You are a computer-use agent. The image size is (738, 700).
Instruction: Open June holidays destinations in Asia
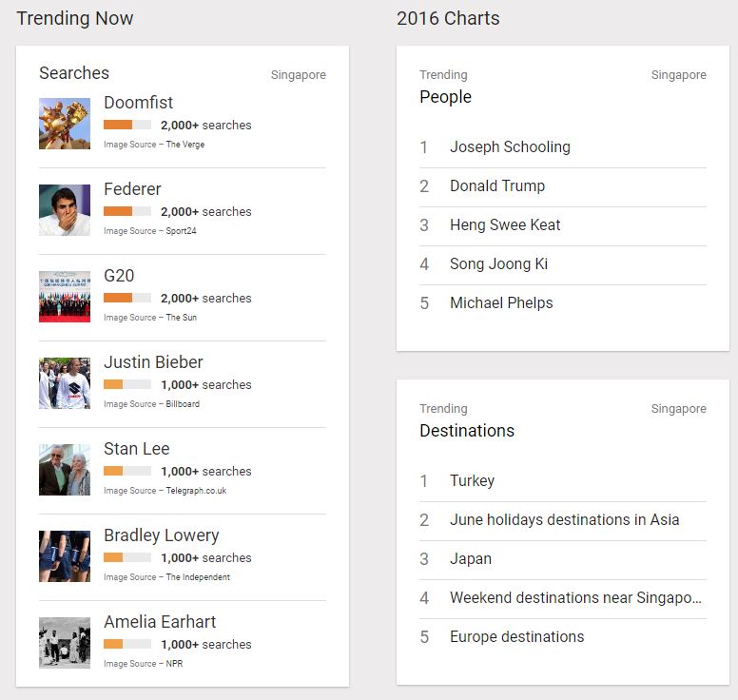click(563, 520)
